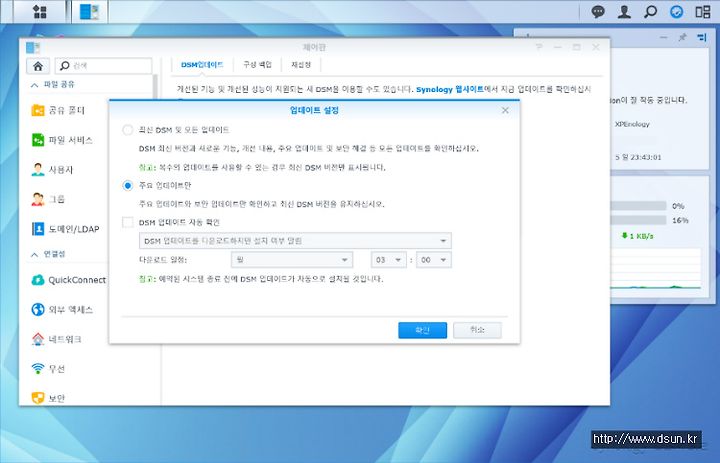The height and width of the screenshot is (463, 720).
Task: Select 최신 DSM 및 모든 업데이트 radio
Action: [128, 130]
